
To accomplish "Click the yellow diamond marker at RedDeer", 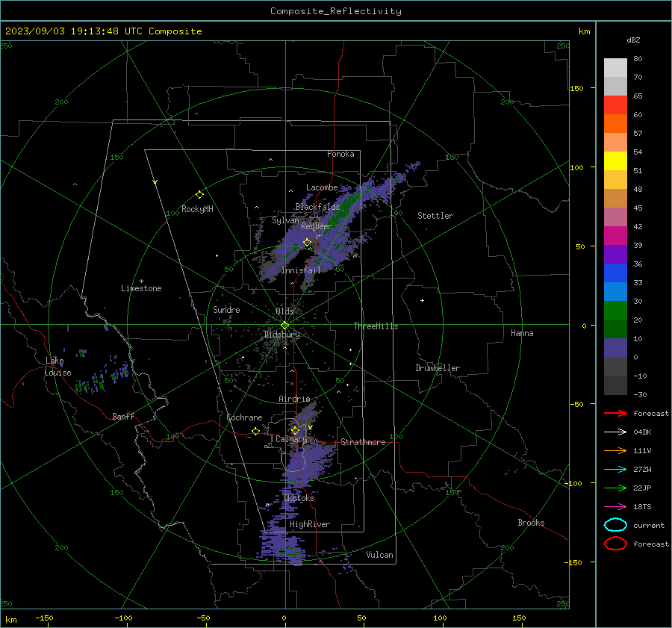I will point(307,243).
